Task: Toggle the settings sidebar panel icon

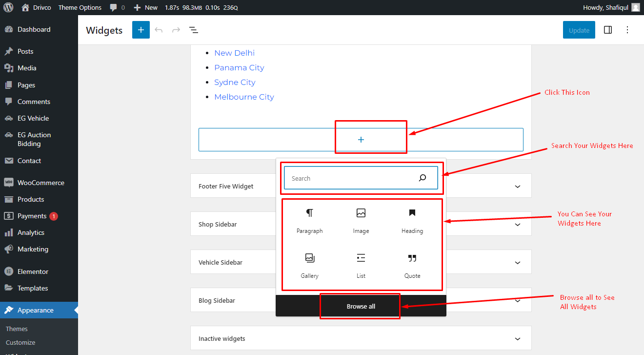Action: click(608, 30)
